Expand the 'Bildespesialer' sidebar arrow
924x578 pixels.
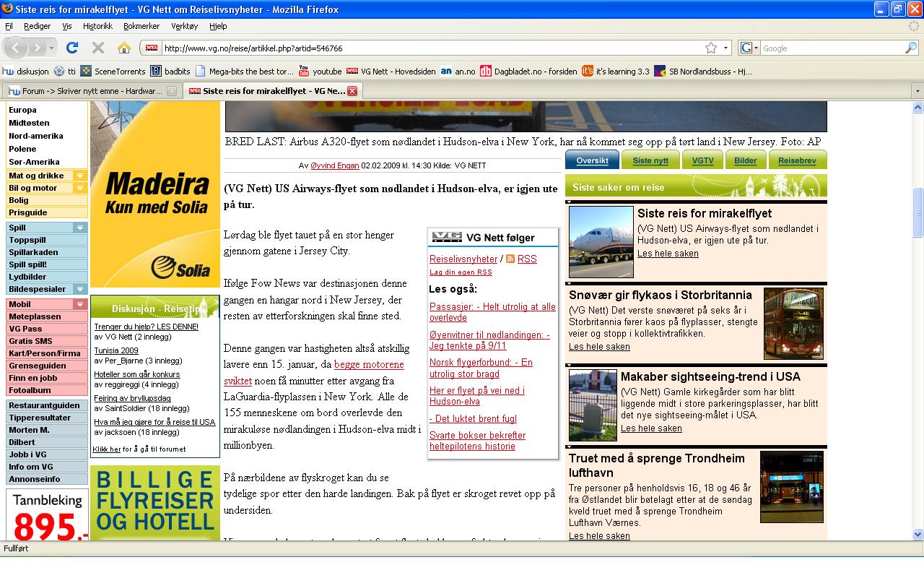pyautogui.click(x=80, y=289)
